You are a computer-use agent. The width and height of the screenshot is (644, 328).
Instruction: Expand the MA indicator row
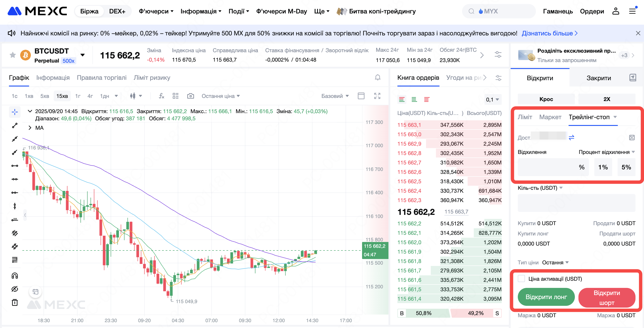coord(30,128)
